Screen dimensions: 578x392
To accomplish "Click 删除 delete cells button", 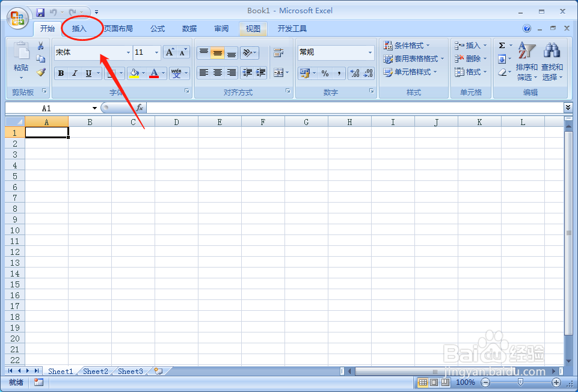I will (x=471, y=58).
